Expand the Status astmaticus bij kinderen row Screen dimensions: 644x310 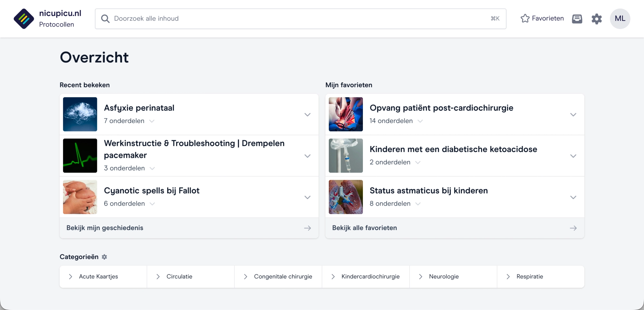coord(573,197)
